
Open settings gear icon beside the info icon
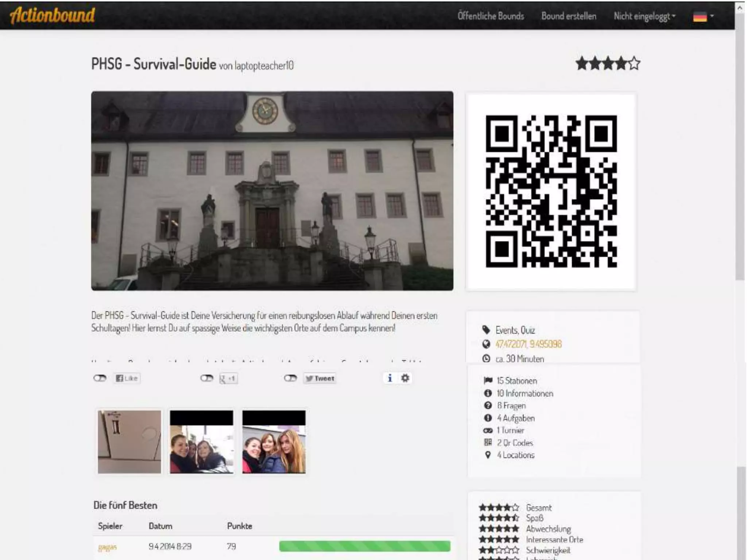click(405, 378)
